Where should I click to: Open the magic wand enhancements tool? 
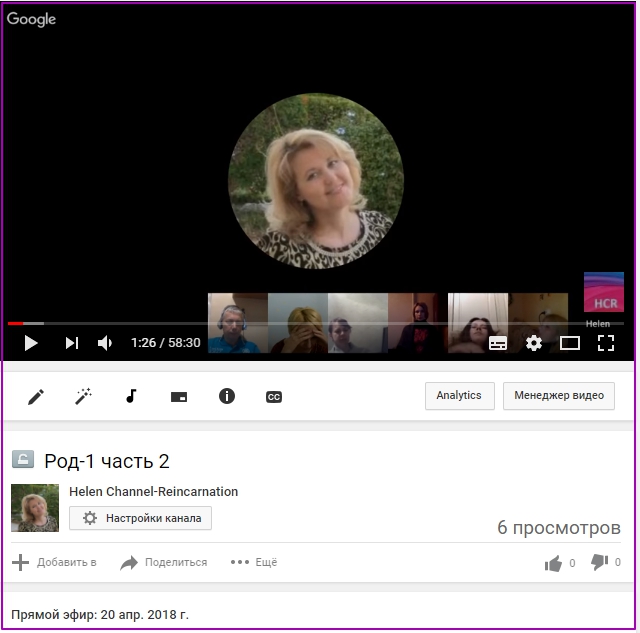click(84, 396)
